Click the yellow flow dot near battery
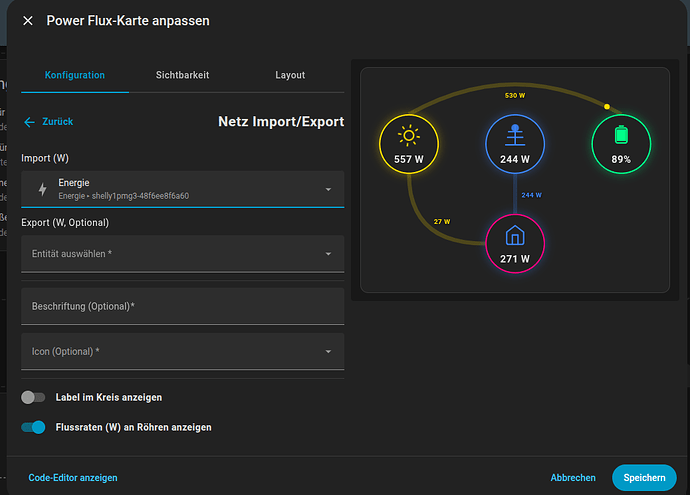 (607, 106)
